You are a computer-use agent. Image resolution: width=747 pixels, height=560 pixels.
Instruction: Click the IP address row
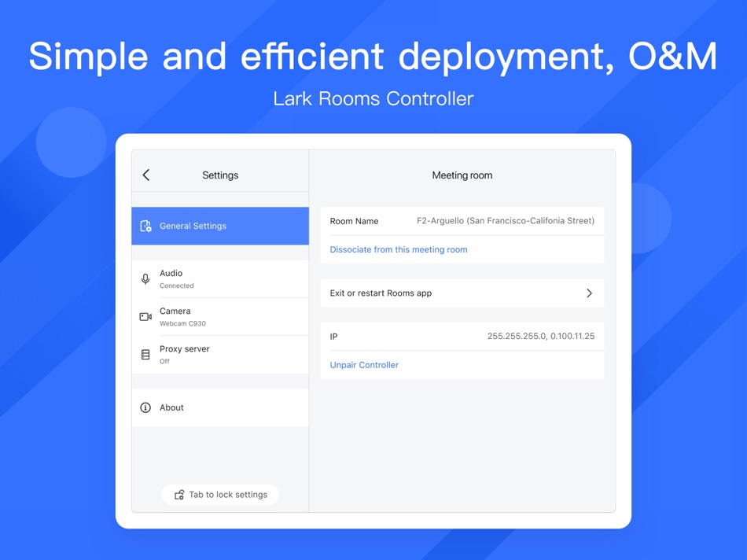coord(462,337)
